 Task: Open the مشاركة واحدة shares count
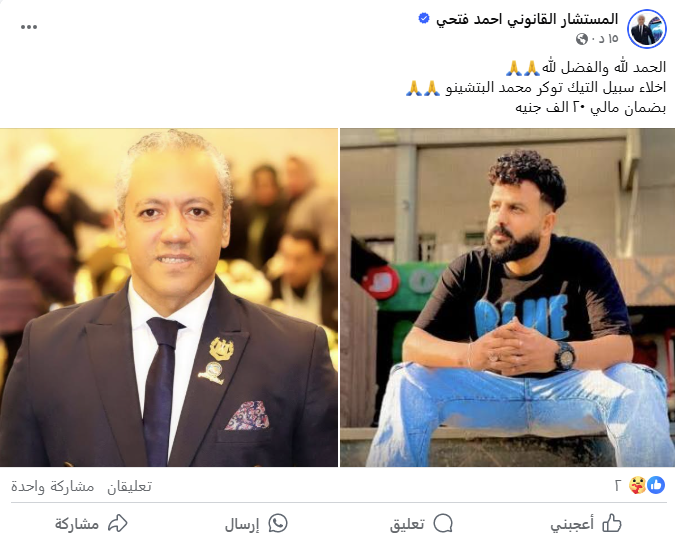(x=53, y=486)
